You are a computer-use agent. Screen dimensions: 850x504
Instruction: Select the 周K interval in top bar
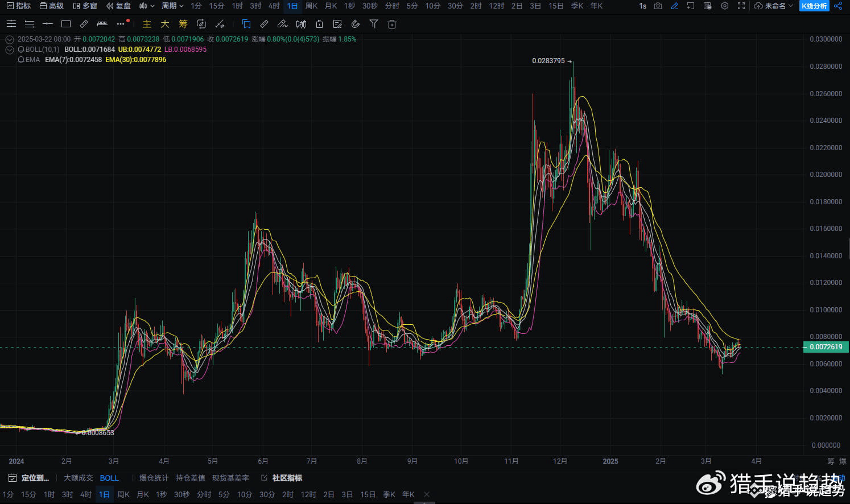[x=311, y=6]
